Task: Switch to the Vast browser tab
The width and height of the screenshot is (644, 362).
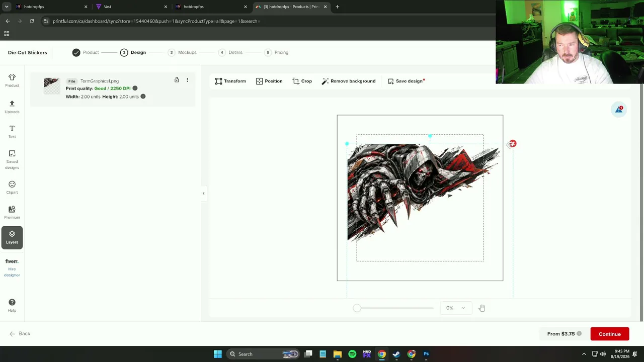Action: [130, 7]
